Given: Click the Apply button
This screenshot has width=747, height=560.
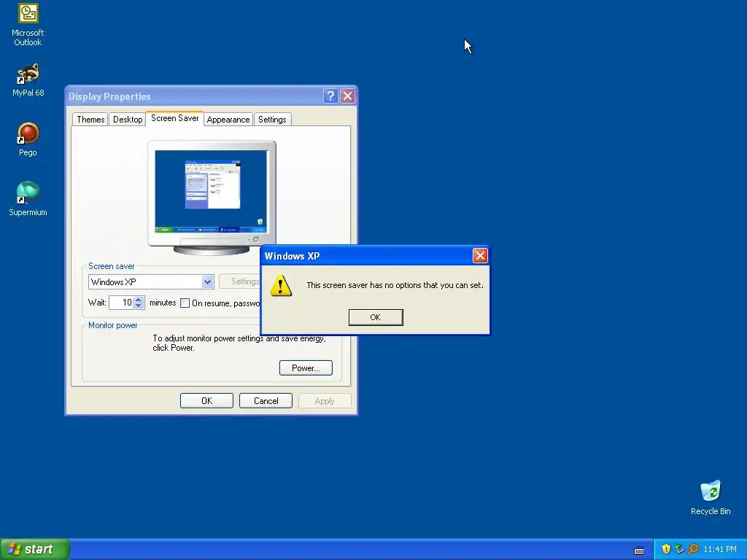Looking at the screenshot, I should coord(325,401).
